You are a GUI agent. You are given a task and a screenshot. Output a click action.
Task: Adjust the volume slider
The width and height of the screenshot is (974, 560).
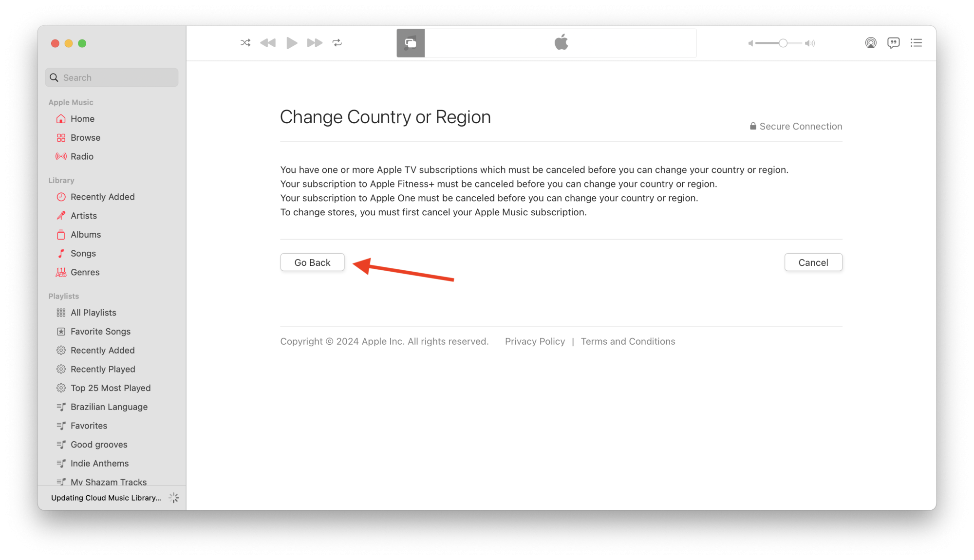point(783,43)
